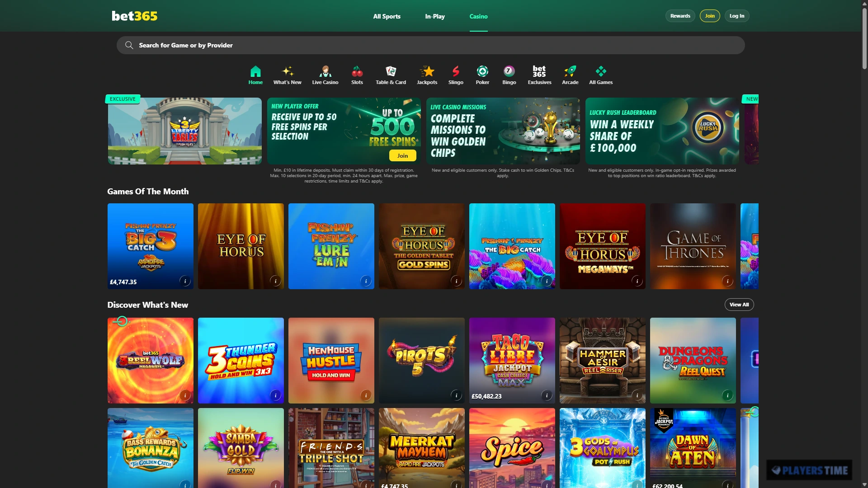
Task: Click the Games Of The Month heading
Action: pyautogui.click(x=148, y=192)
